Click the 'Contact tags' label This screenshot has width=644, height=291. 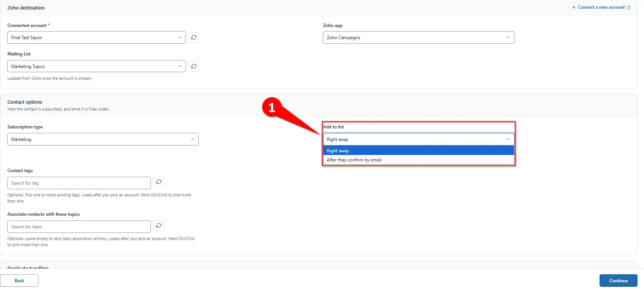tap(20, 171)
